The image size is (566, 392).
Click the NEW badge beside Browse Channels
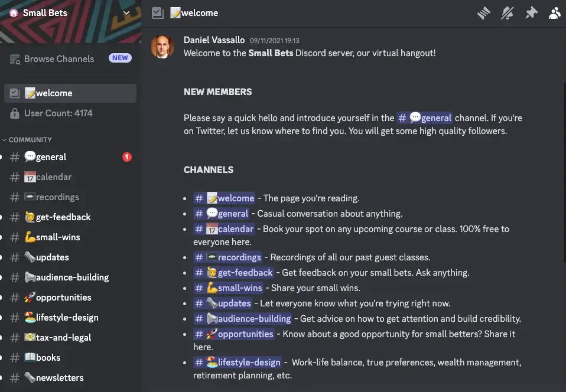pos(120,58)
